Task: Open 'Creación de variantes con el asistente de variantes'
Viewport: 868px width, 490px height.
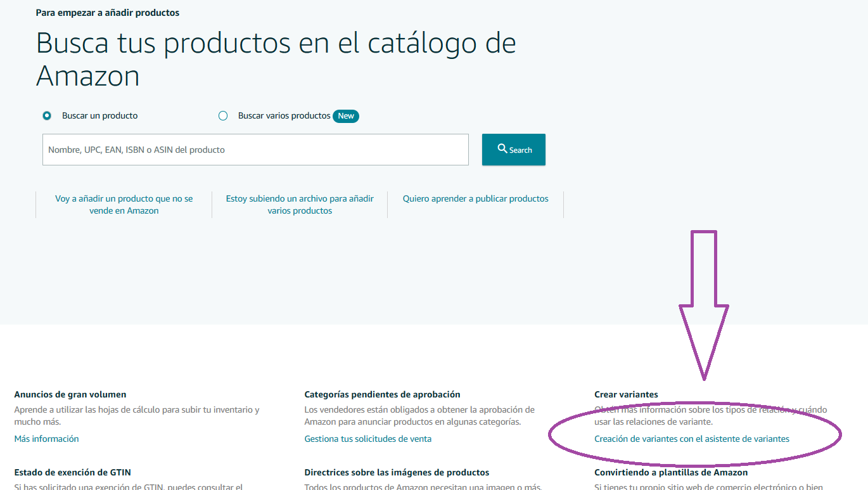Action: click(692, 439)
